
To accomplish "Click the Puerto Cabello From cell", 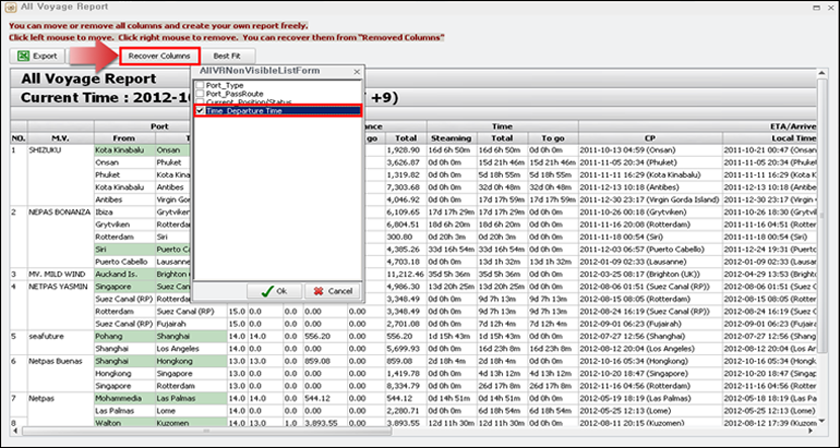I will pyautogui.click(x=124, y=262).
